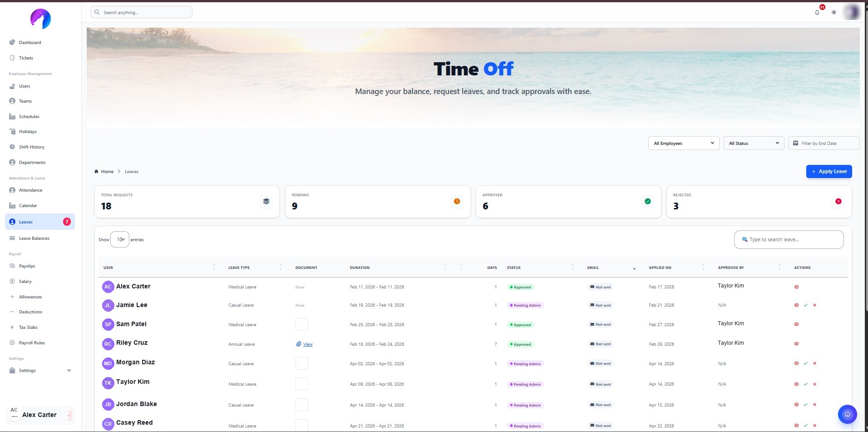Click the Apply Leave button
The width and height of the screenshot is (868, 432).
coord(829,171)
